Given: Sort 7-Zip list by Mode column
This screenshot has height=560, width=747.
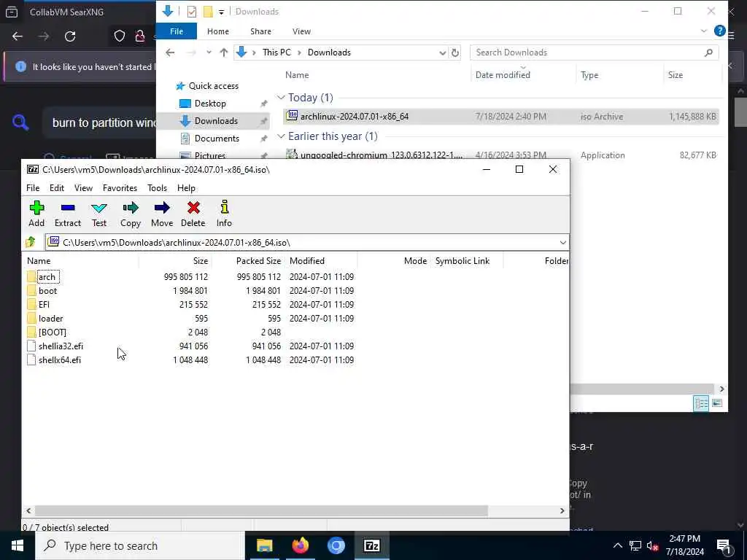Looking at the screenshot, I should tap(395, 261).
